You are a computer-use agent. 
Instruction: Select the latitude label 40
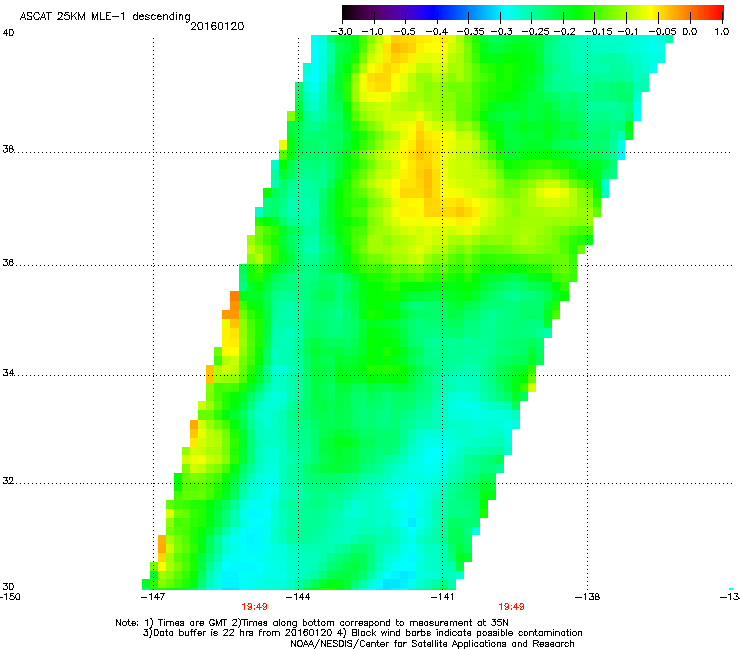pyautogui.click(x=8, y=33)
